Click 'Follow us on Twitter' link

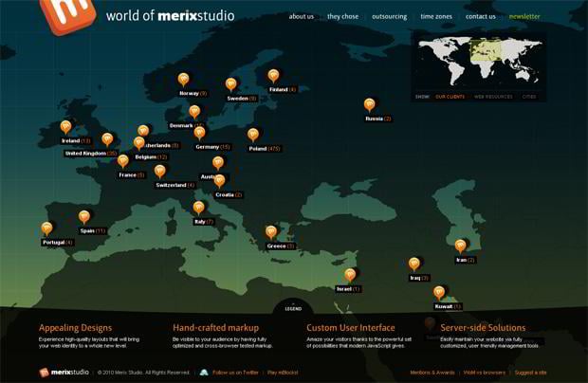235,373
